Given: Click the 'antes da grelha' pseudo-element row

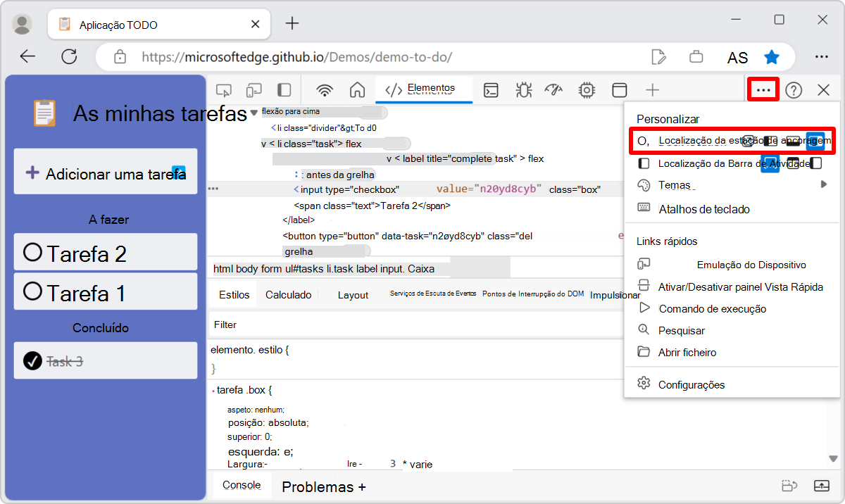Looking at the screenshot, I should coord(335,175).
